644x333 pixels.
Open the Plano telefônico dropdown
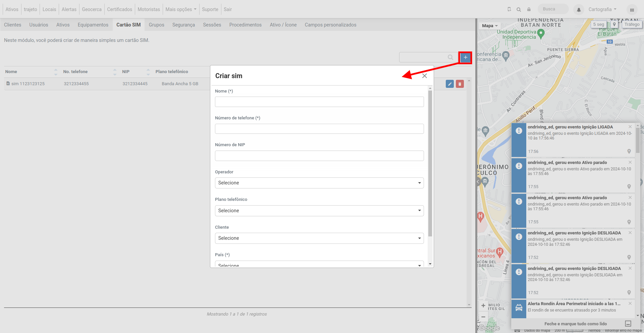coord(319,211)
